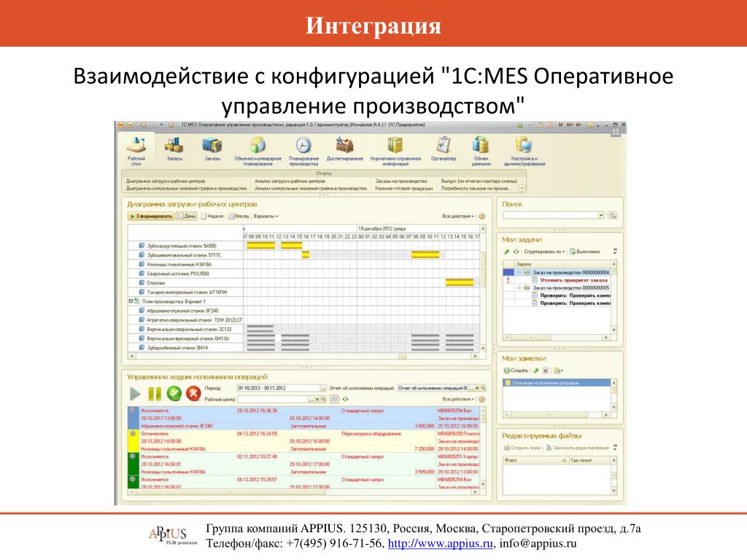Click the search magnifier icon in Поиск panel
The width and height of the screenshot is (747, 560).
point(613,215)
